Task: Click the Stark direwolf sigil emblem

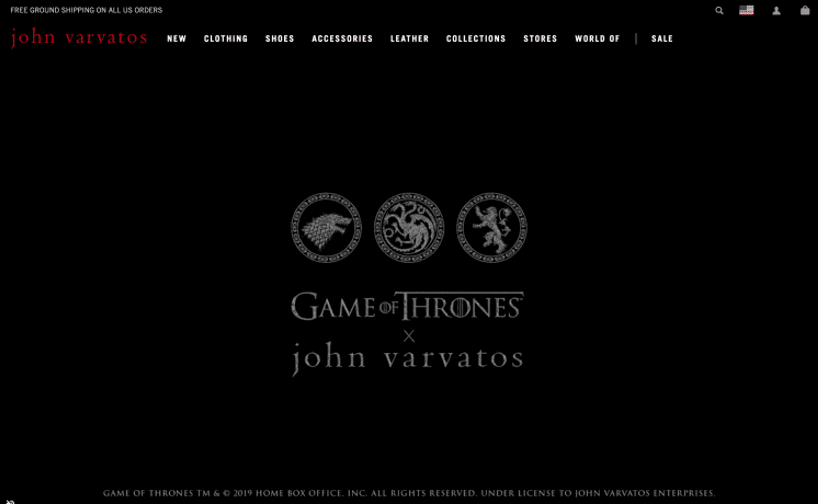Action: pyautogui.click(x=326, y=228)
